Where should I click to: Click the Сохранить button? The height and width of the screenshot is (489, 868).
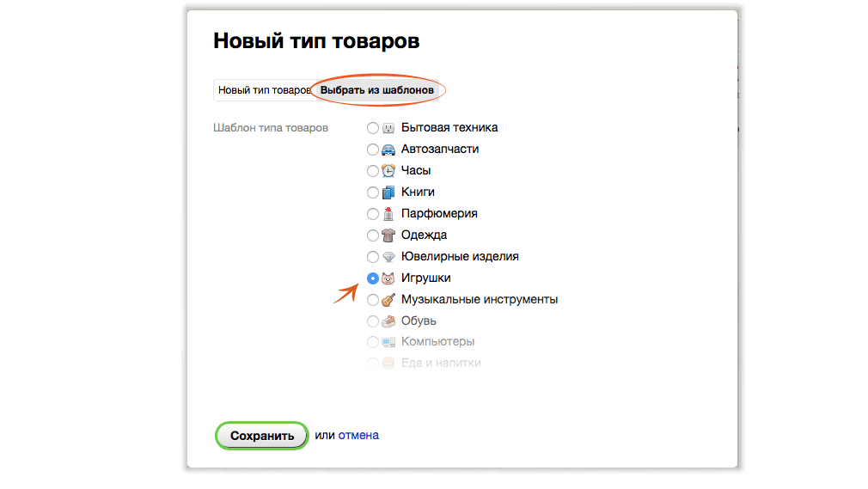point(262,436)
